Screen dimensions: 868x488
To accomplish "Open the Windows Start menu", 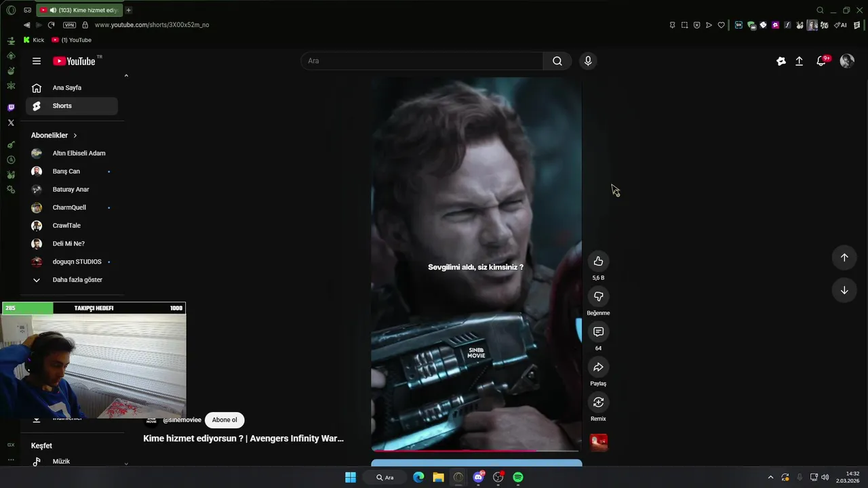I will pyautogui.click(x=351, y=477).
